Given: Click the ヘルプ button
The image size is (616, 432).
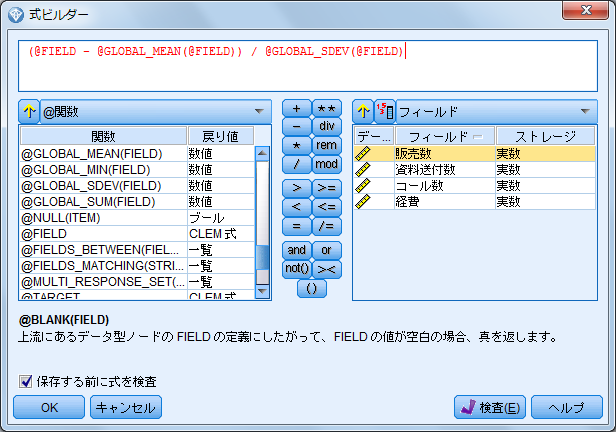Looking at the screenshot, I should click(x=566, y=407).
